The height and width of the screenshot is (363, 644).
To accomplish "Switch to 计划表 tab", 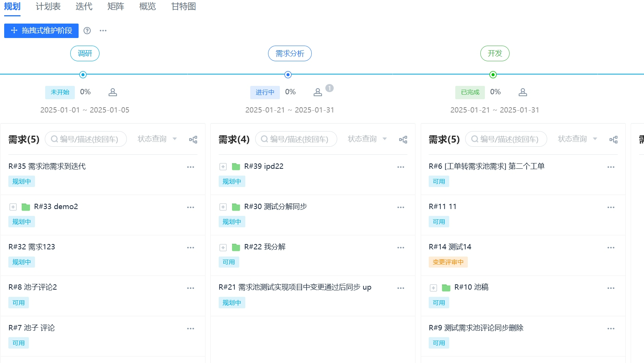I will pos(48,6).
